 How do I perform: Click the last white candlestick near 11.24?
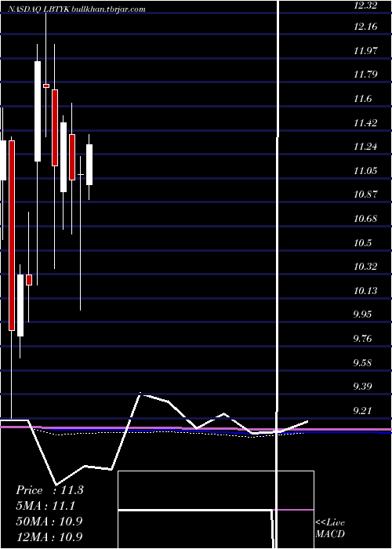tap(89, 165)
